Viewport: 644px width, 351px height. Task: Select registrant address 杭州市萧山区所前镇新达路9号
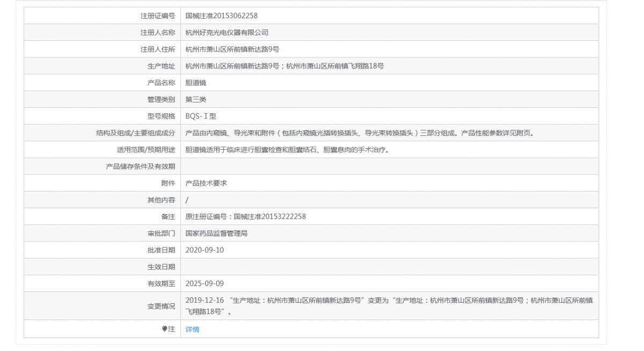coord(232,49)
